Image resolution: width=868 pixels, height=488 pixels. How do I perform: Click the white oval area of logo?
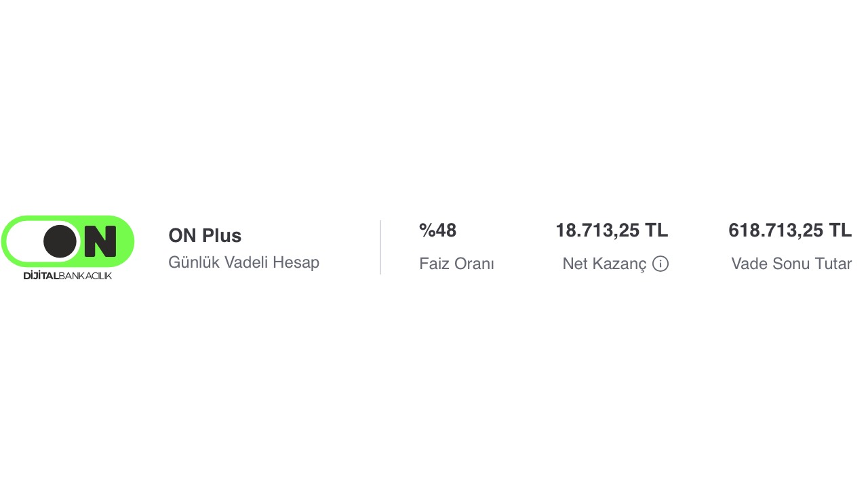coord(24,241)
